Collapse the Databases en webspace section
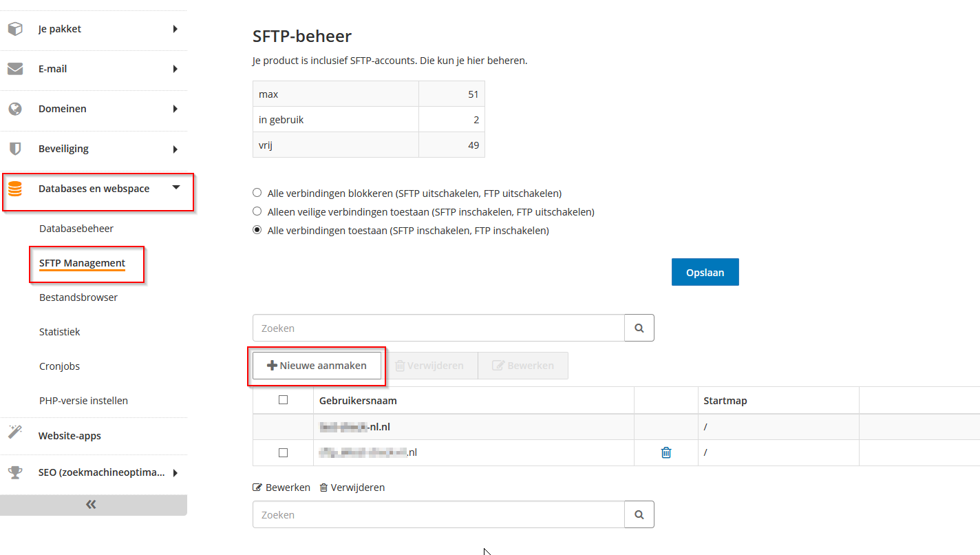 tap(175, 187)
